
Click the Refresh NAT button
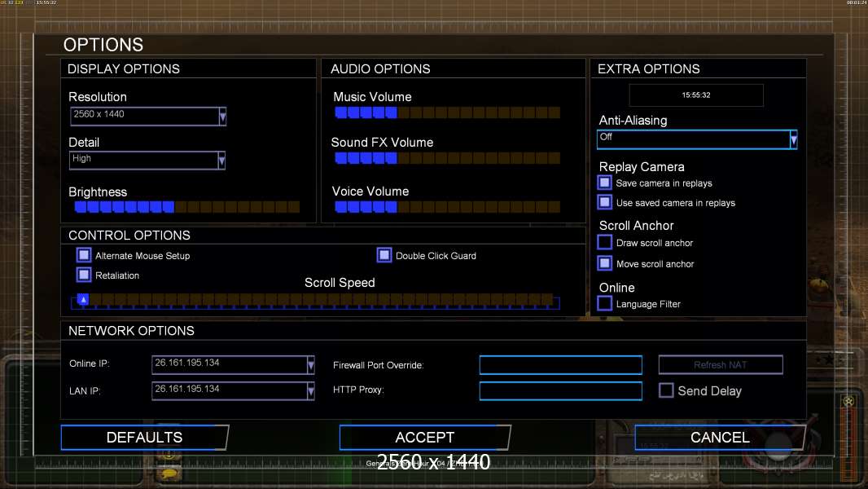tap(721, 365)
